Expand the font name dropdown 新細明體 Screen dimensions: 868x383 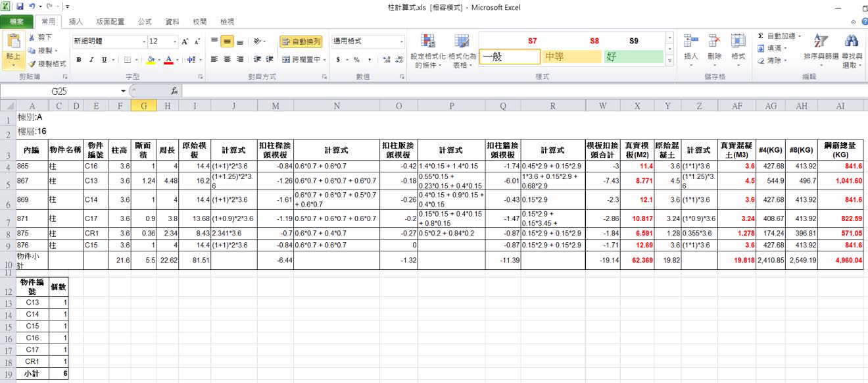pos(143,41)
